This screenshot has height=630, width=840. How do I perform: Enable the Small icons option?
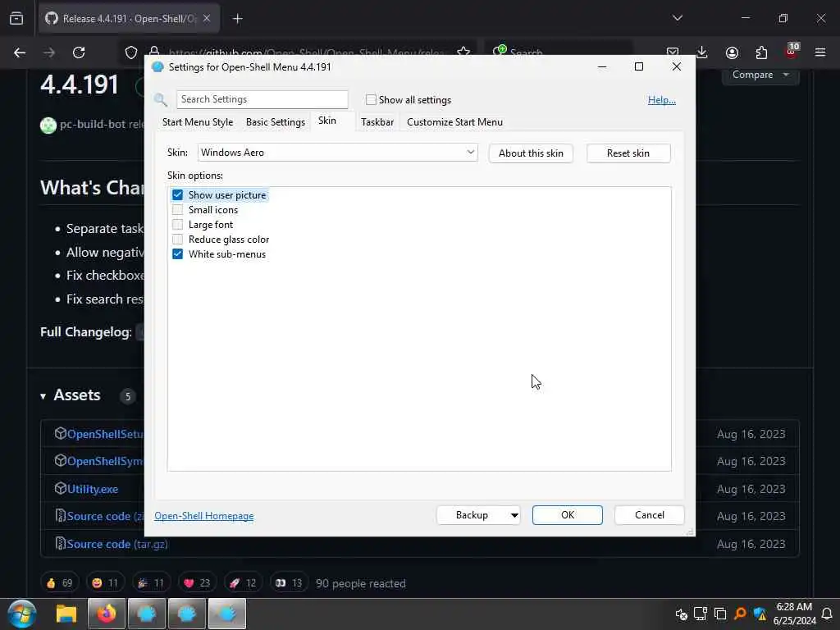coord(177,210)
